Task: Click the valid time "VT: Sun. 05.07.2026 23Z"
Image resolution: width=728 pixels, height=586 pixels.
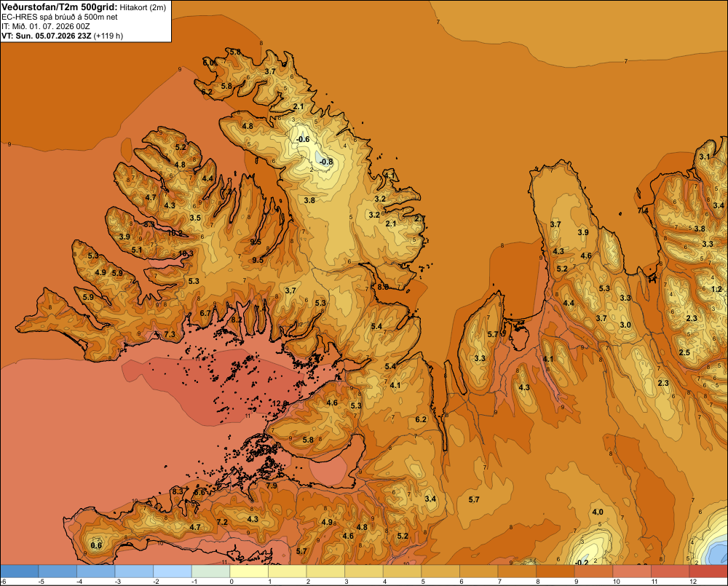Action: 47,36
